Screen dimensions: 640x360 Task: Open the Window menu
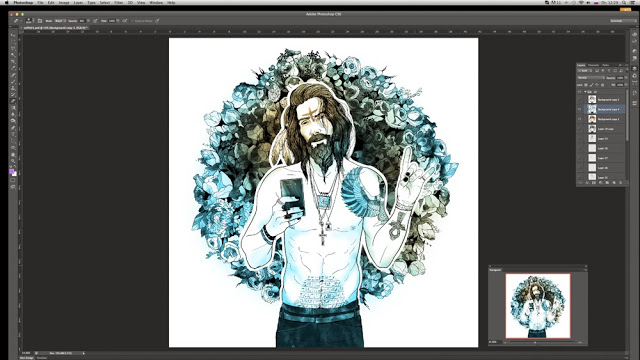[x=156, y=2]
